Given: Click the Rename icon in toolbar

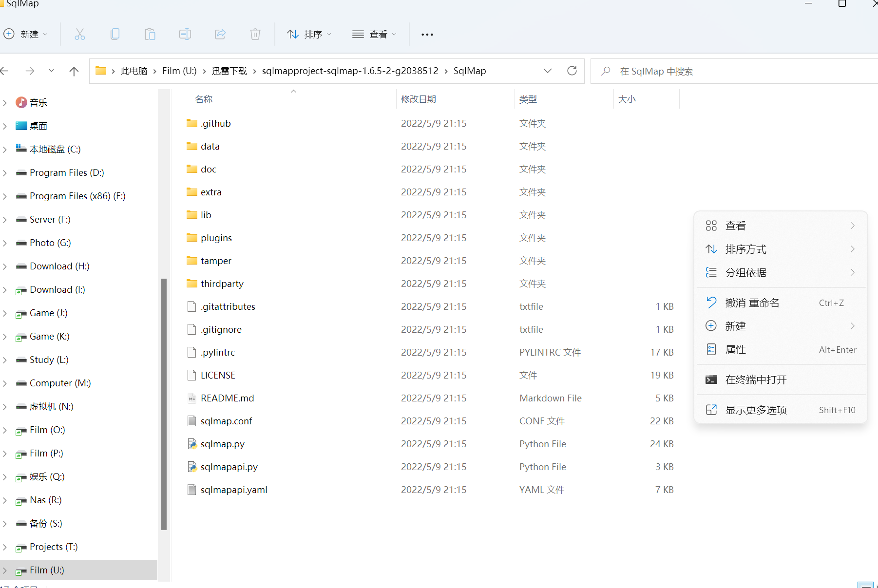Looking at the screenshot, I should point(185,34).
